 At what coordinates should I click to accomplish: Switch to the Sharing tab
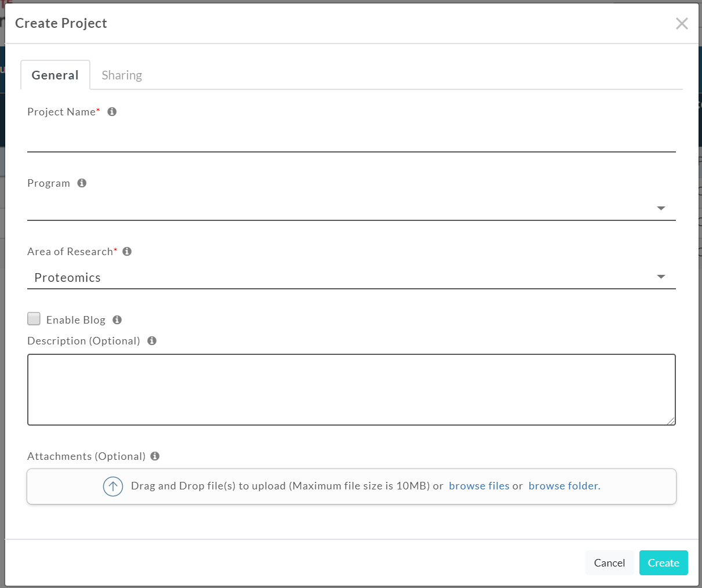click(122, 75)
